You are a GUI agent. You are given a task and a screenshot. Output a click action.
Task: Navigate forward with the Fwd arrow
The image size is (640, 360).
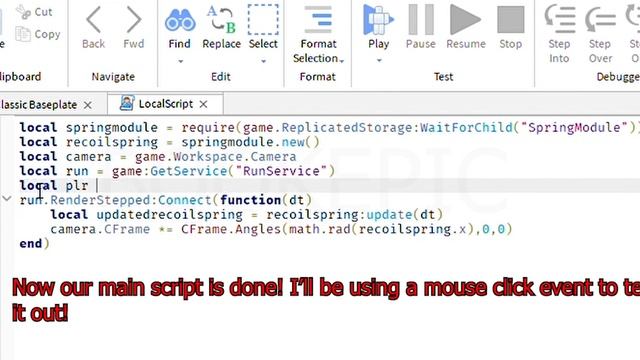pos(134,20)
